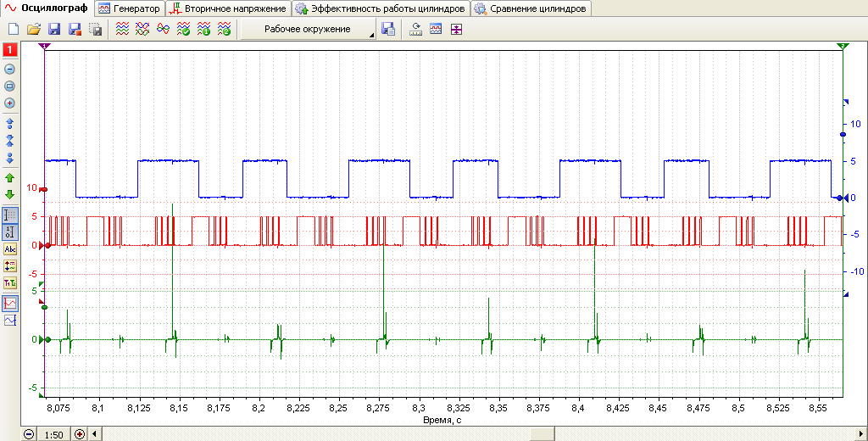Click green marker 2 at top right
This screenshot has width=868, height=441.
(843, 47)
